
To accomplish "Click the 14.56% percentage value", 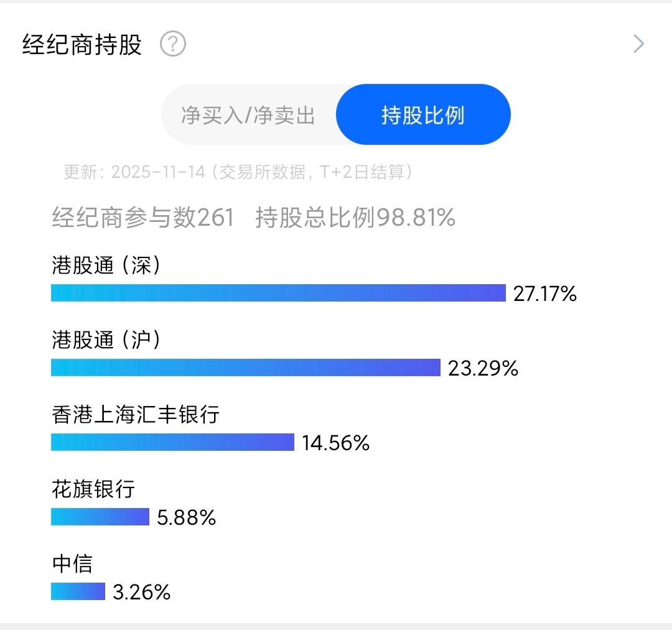I will coord(335,443).
